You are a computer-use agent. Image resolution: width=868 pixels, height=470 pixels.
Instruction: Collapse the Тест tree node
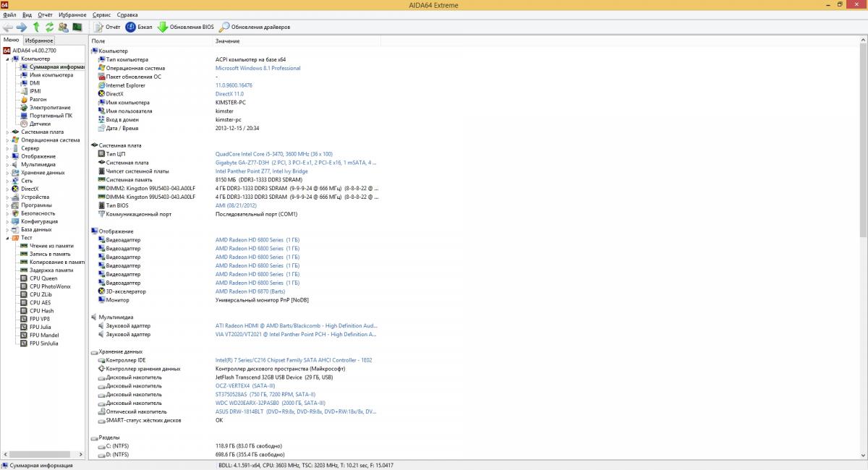click(x=8, y=238)
